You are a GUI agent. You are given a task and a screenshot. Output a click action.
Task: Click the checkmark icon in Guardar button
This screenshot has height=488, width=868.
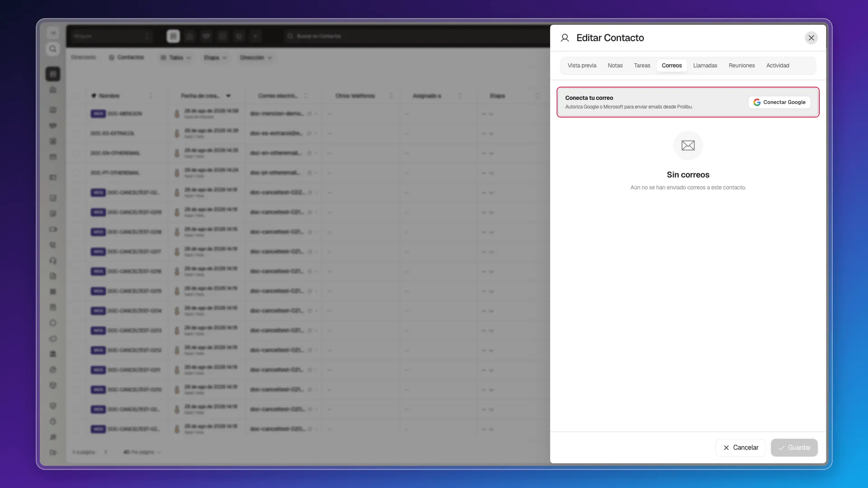coord(781,448)
